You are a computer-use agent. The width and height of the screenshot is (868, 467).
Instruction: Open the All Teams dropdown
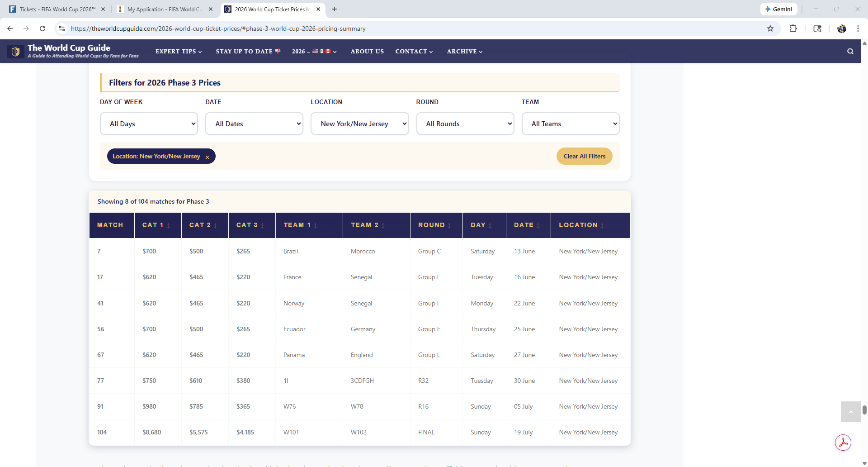pos(571,124)
